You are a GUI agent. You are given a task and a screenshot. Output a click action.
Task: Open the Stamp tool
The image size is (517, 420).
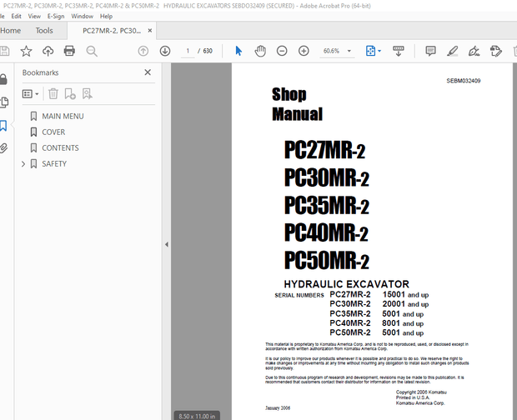click(x=496, y=51)
